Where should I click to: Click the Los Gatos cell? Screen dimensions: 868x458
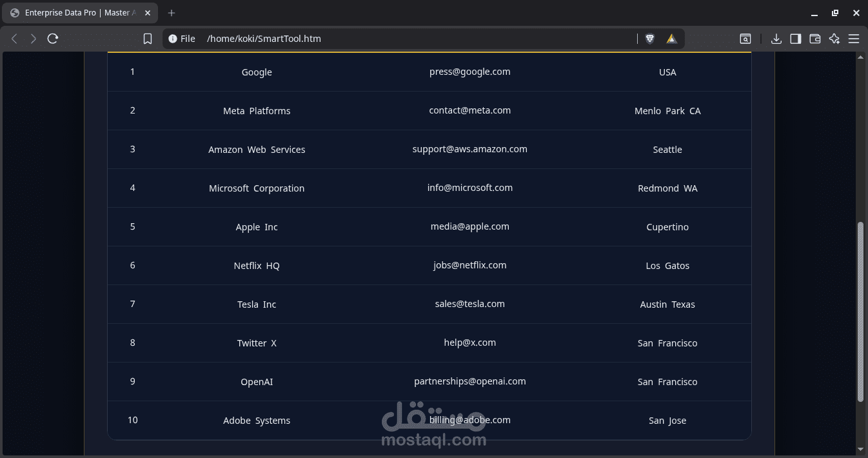click(x=667, y=266)
